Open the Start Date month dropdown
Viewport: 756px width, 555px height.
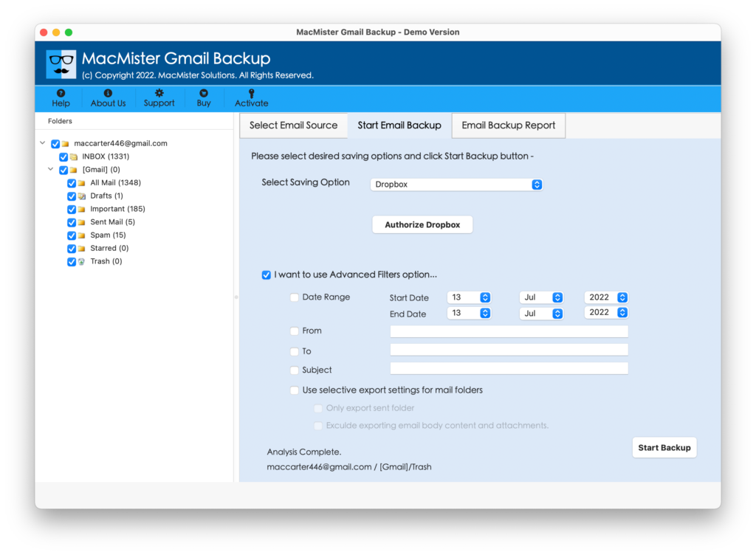point(541,297)
